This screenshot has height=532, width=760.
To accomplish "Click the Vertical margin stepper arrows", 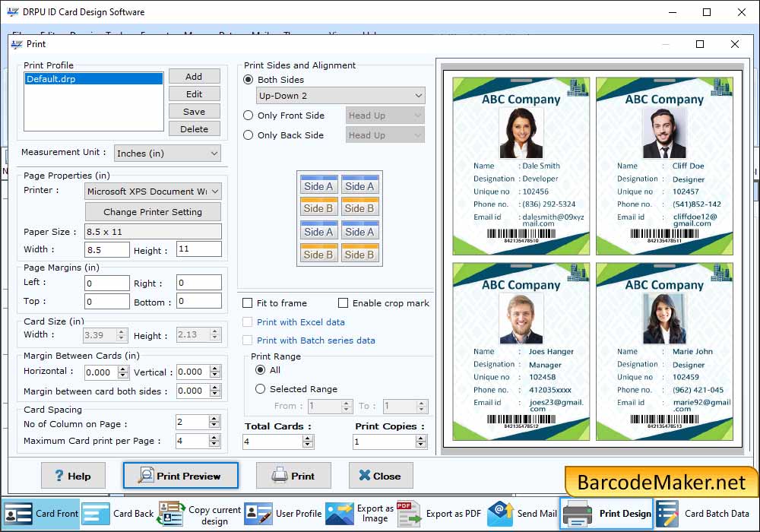I will tap(215, 372).
